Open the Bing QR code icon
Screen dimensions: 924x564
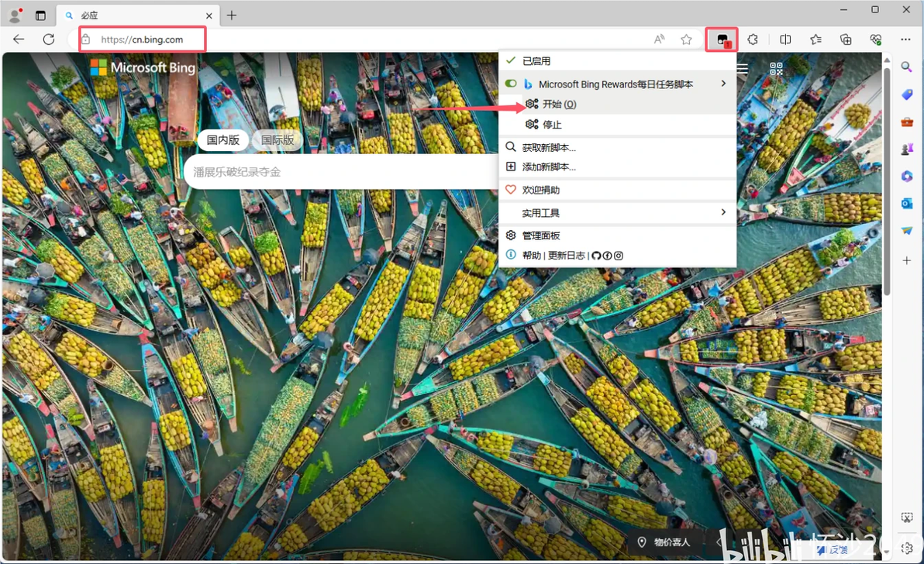(x=776, y=68)
